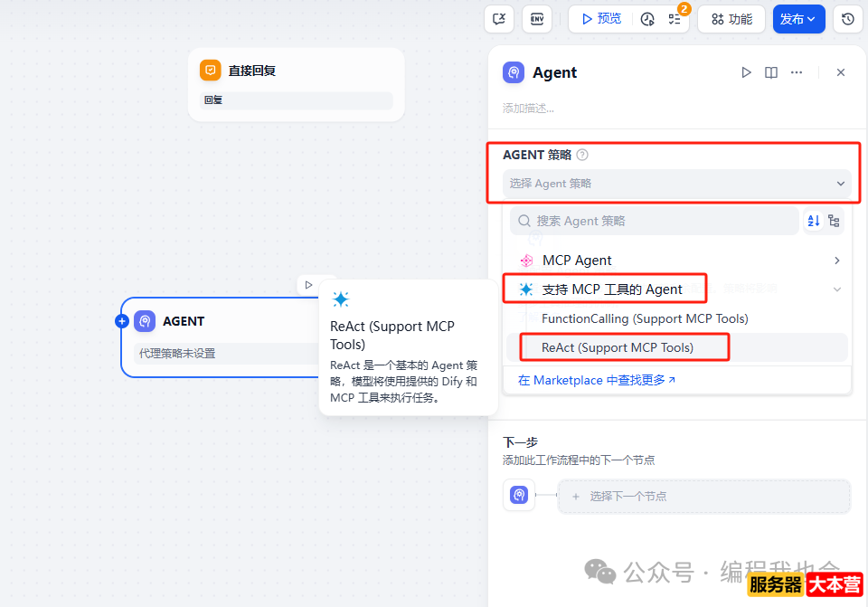This screenshot has width=868, height=607.
Task: Click the Preview (预览) button
Action: point(601,19)
